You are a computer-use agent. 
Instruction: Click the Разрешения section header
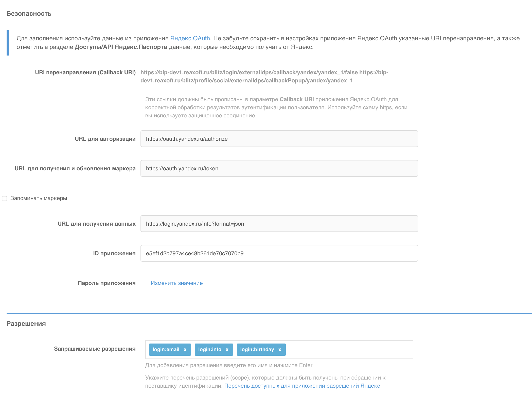click(x=26, y=323)
